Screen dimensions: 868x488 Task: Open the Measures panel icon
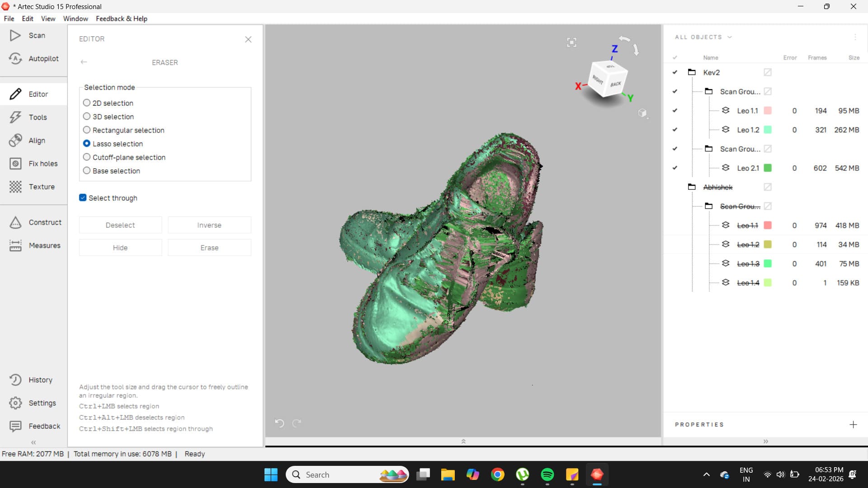(15, 245)
